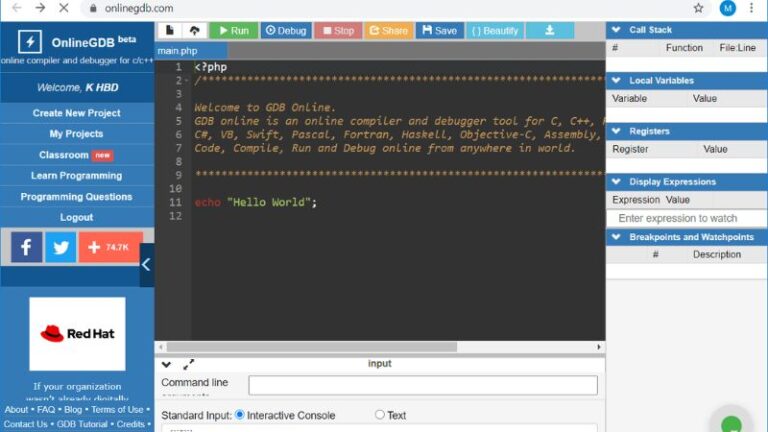
Task: Share page on Twitter icon
Action: pos(60,247)
